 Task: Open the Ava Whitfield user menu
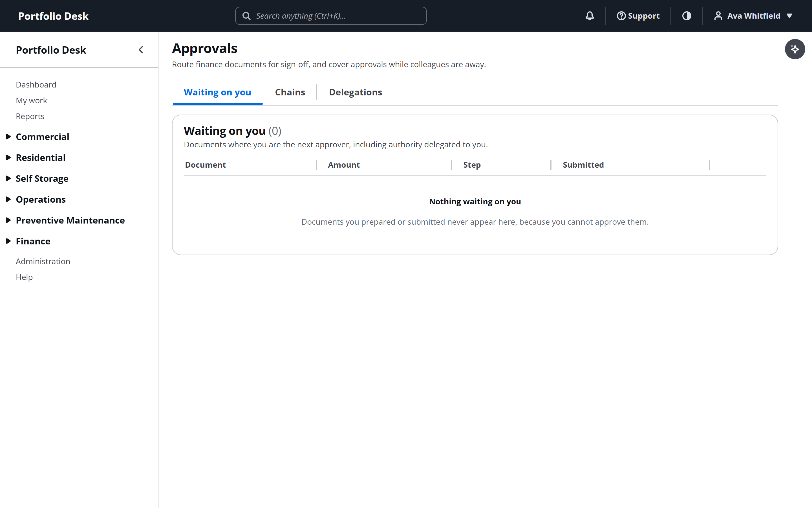click(x=753, y=16)
